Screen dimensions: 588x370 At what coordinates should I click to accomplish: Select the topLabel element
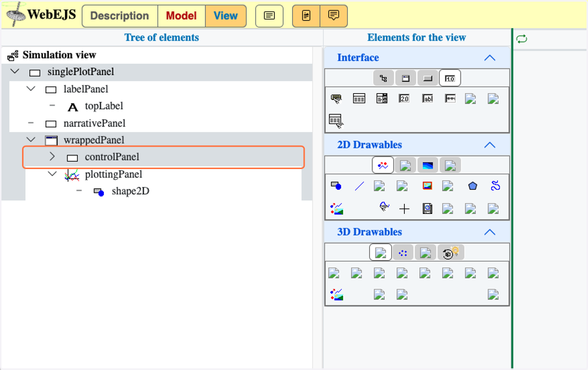[104, 106]
